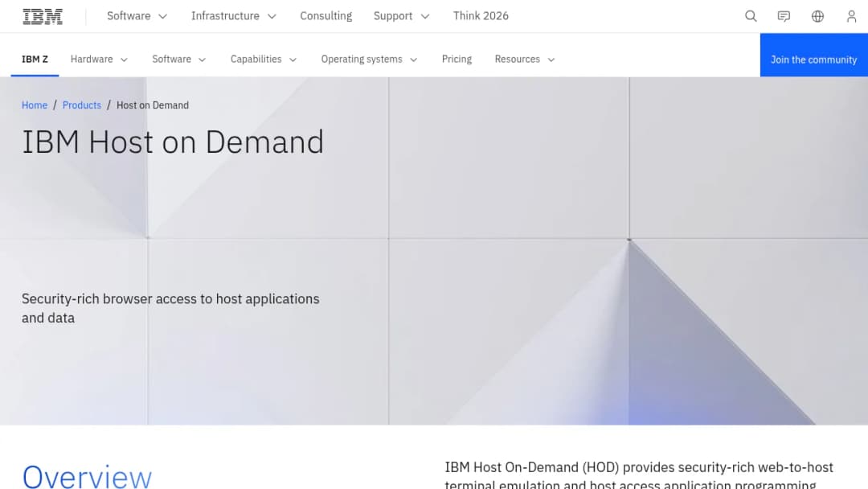Open Consulting in the top menu
This screenshot has height=489, width=868.
click(x=326, y=16)
